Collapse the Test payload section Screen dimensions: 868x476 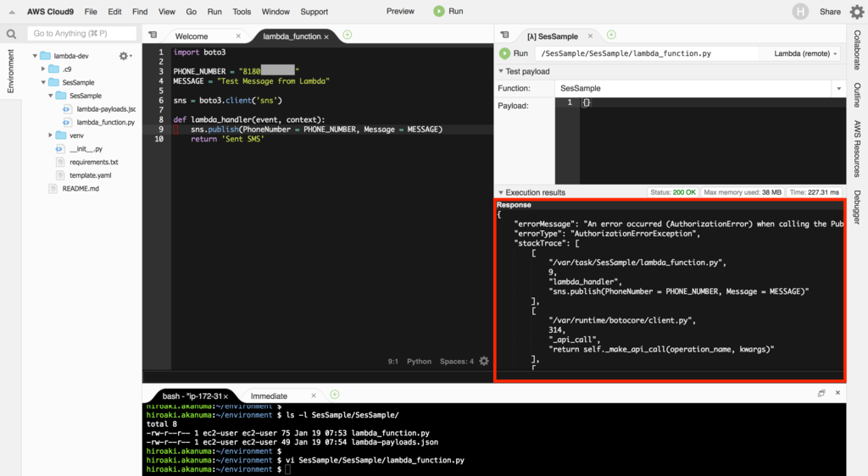pos(501,71)
